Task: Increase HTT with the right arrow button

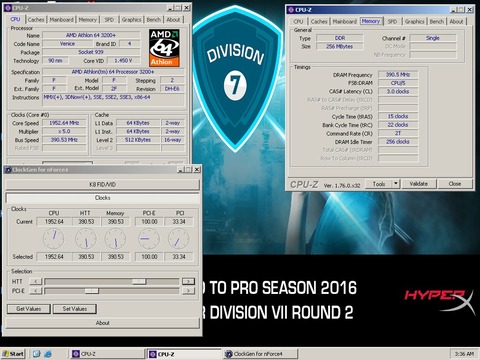Action: 188,282
